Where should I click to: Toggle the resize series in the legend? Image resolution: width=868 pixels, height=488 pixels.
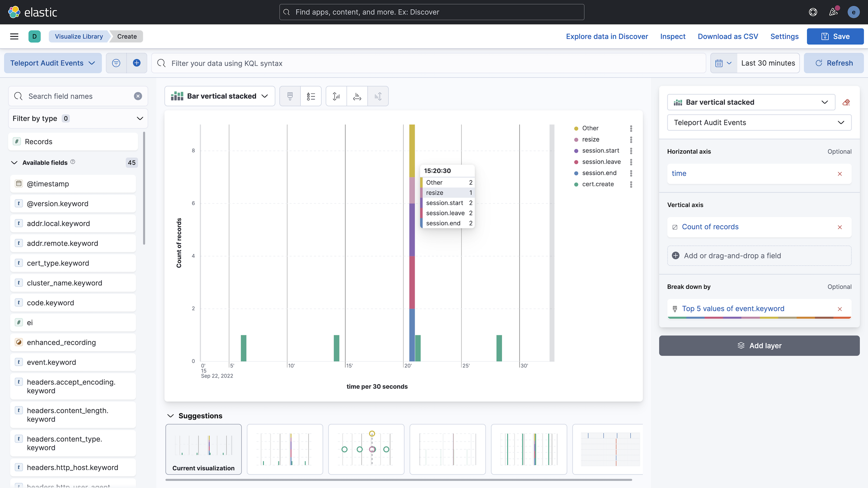pos(591,139)
